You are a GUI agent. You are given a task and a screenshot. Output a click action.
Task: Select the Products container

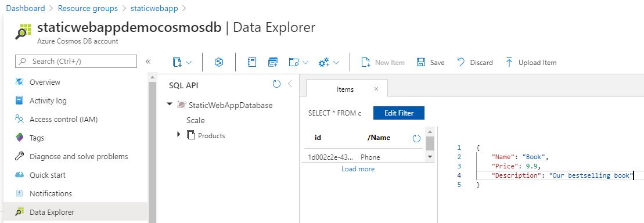(x=211, y=135)
